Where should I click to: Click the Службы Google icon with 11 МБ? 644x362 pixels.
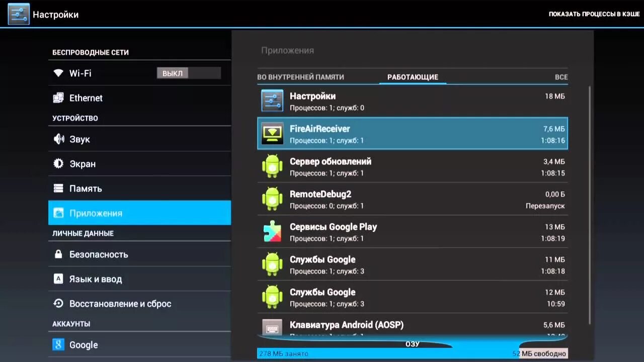pyautogui.click(x=272, y=264)
